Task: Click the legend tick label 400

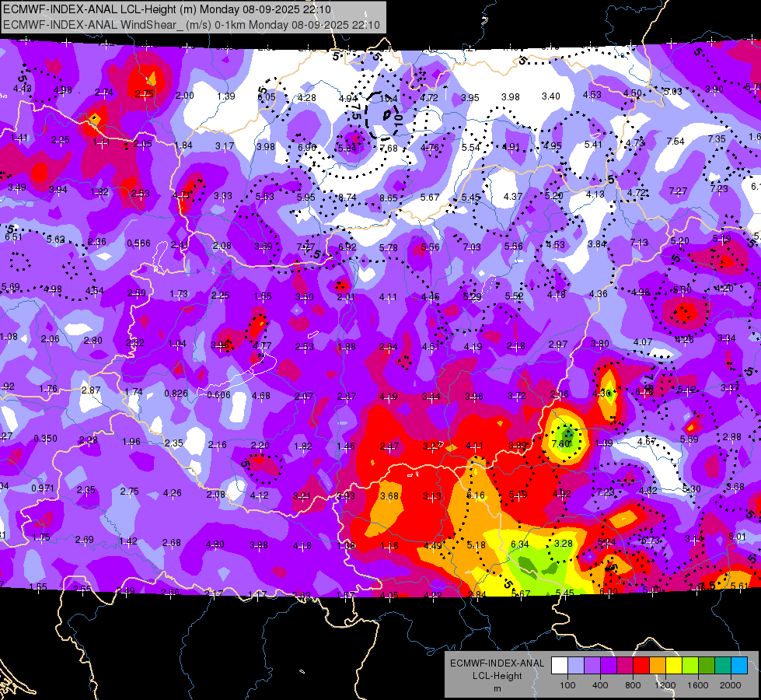Action: pos(600,685)
